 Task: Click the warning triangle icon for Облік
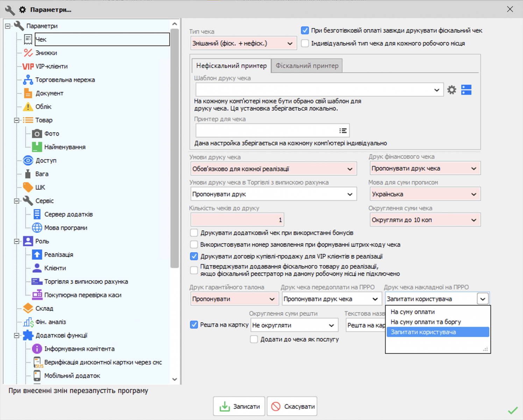tap(28, 107)
